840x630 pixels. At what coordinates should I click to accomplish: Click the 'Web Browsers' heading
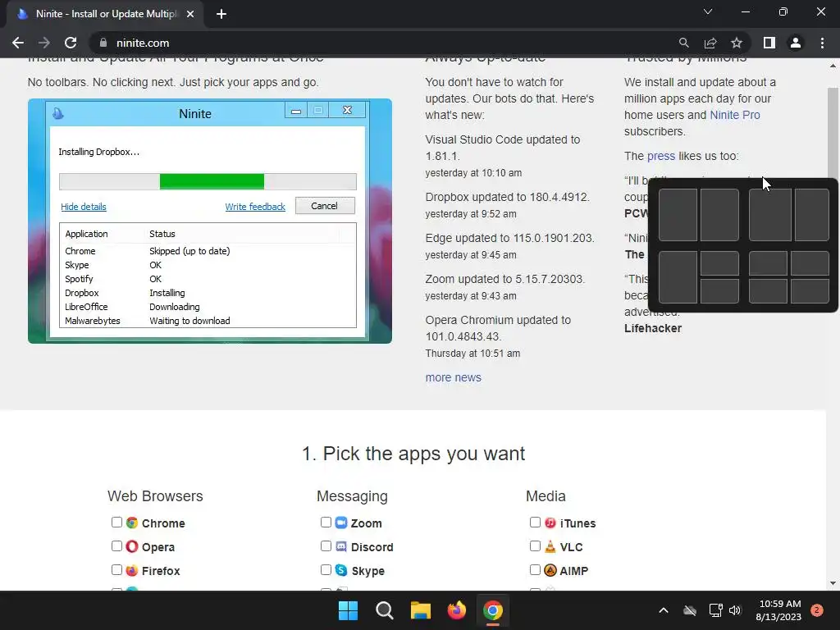click(155, 496)
